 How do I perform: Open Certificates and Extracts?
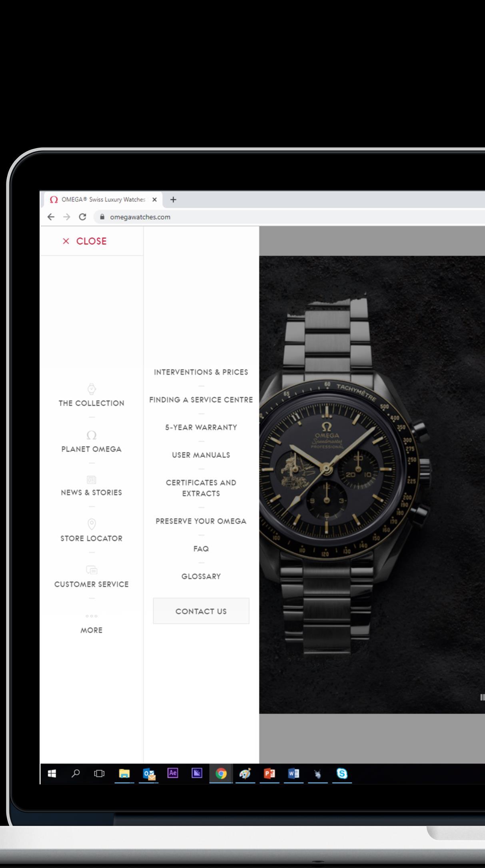(x=201, y=488)
